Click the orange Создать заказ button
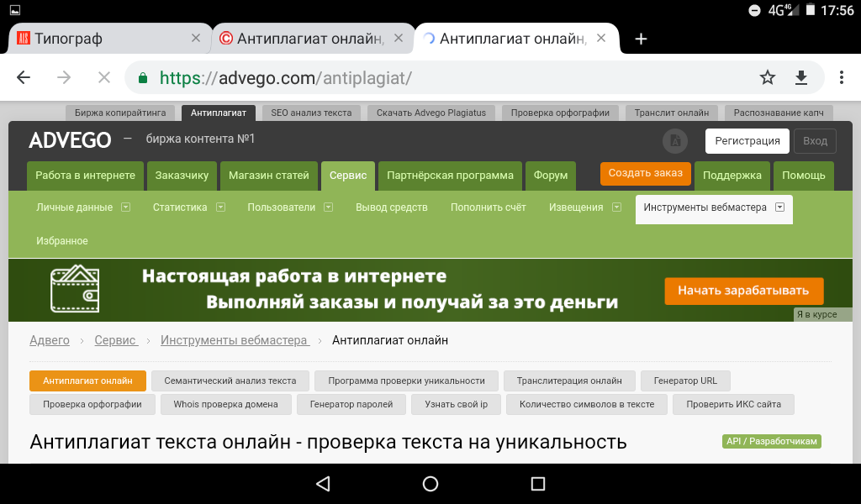Viewport: 861px width, 504px height. (645, 173)
